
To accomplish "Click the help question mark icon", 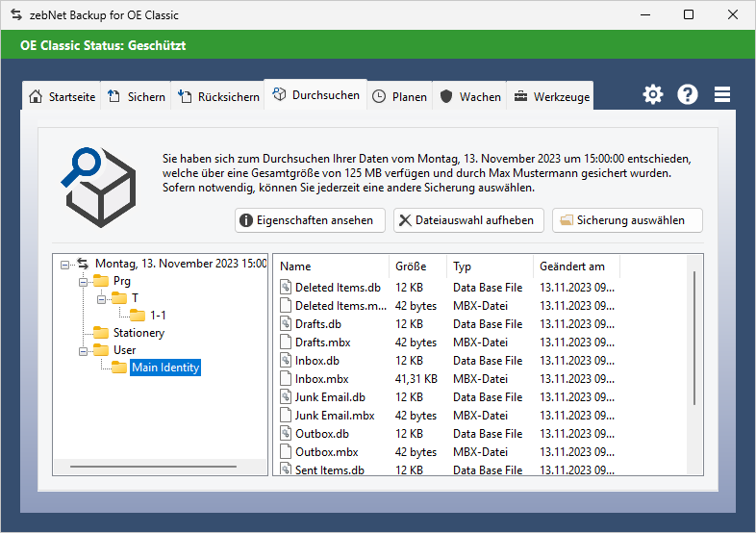I will (x=688, y=94).
